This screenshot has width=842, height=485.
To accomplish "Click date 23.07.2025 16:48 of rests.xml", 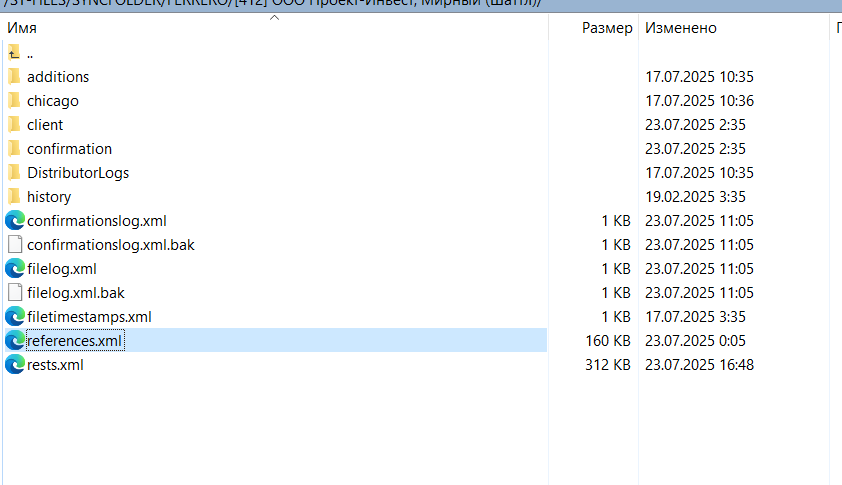I will click(x=700, y=365).
